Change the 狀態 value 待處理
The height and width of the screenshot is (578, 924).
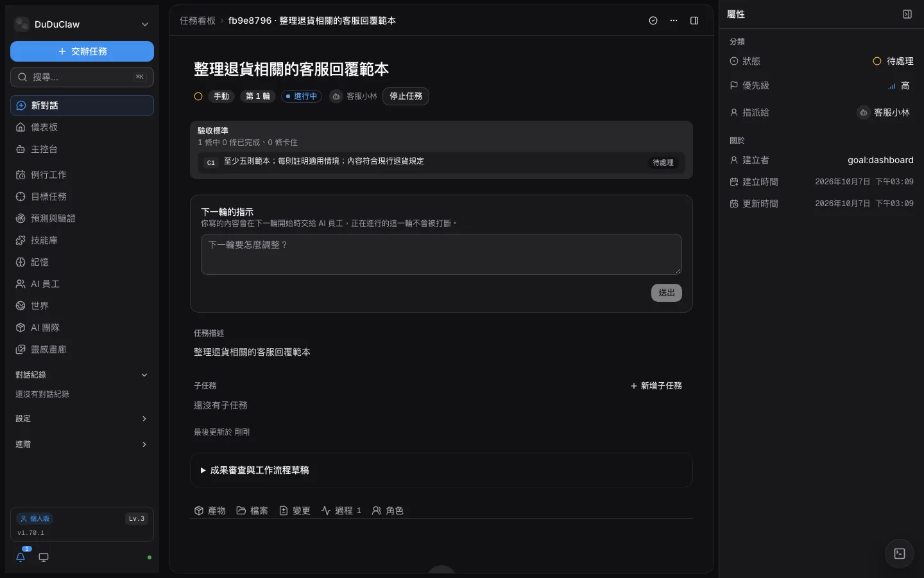(893, 61)
